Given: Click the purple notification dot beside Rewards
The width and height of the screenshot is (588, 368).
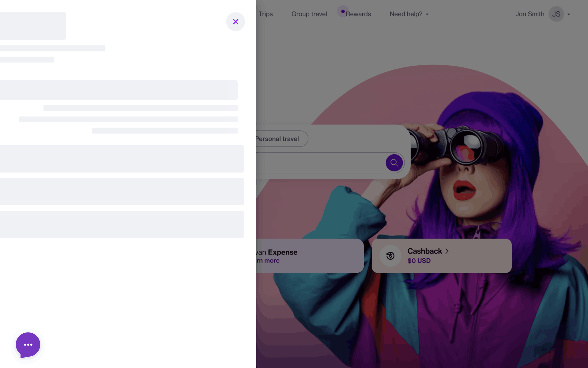Looking at the screenshot, I should tap(343, 11).
